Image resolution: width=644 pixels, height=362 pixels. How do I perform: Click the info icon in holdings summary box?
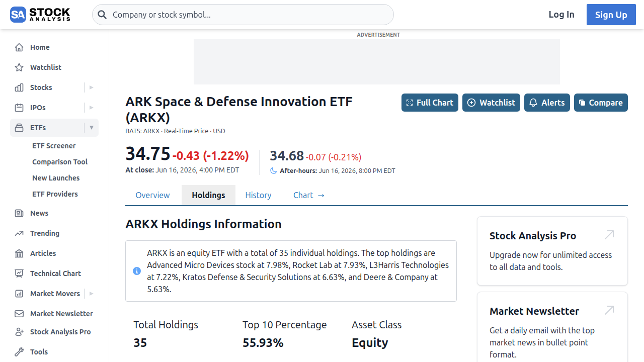pos(137,271)
